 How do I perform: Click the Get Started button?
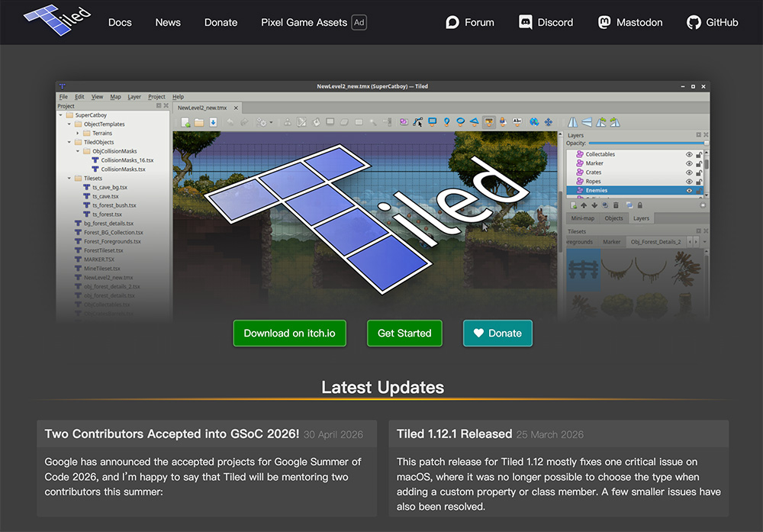[404, 334]
